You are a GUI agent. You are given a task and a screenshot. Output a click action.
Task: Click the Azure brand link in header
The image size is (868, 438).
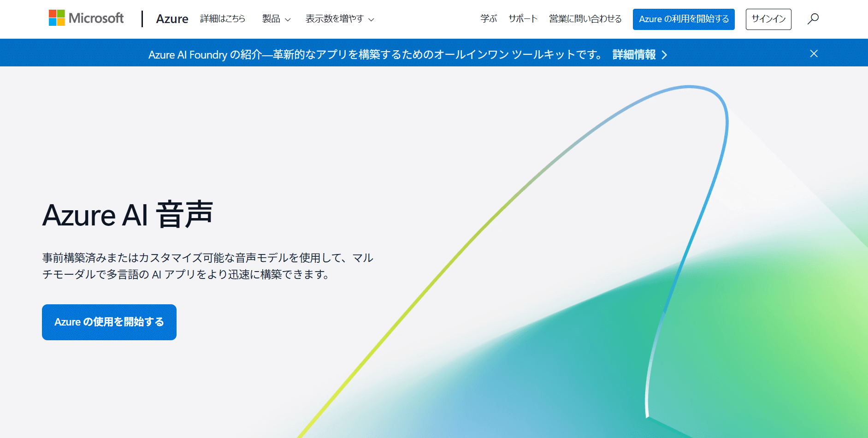pyautogui.click(x=172, y=19)
